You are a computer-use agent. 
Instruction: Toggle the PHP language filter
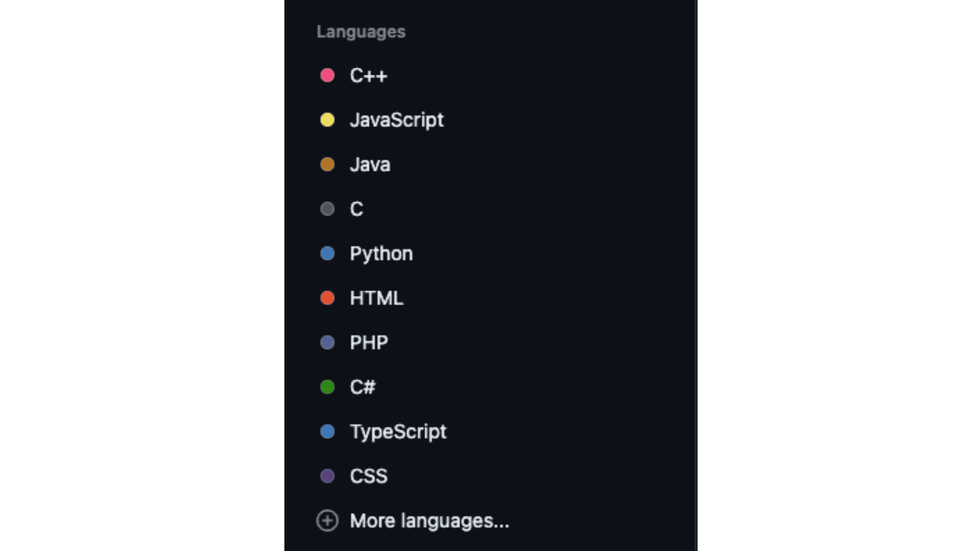369,342
